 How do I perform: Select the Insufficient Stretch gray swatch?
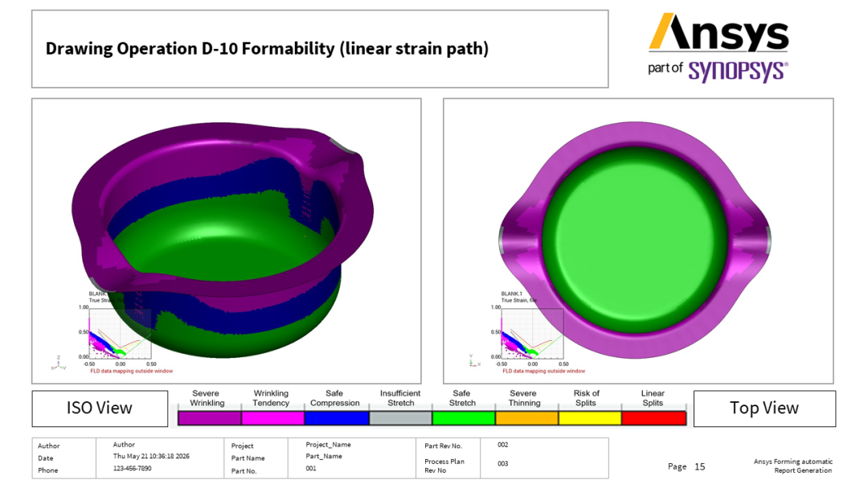(400, 419)
